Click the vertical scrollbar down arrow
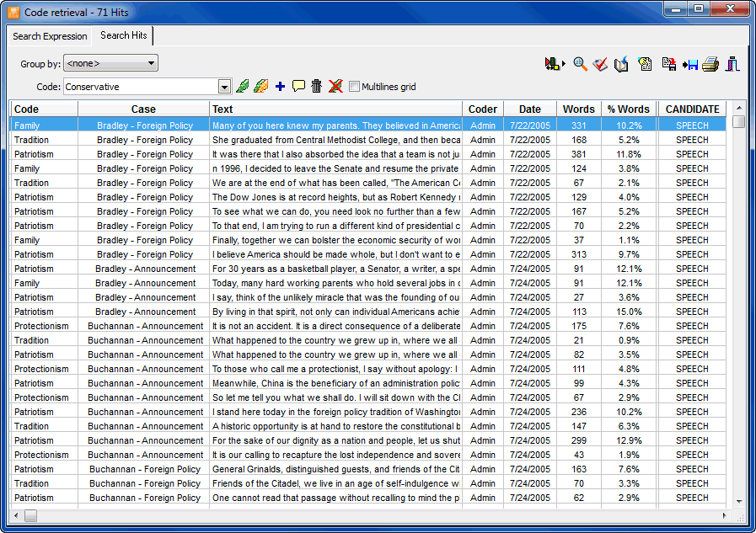This screenshot has width=756, height=533. 738,502
